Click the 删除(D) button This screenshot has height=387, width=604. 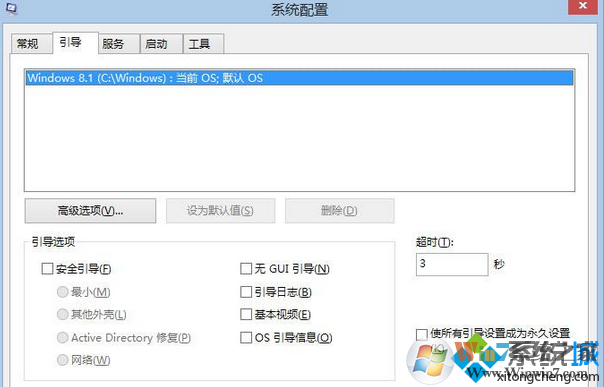click(339, 211)
